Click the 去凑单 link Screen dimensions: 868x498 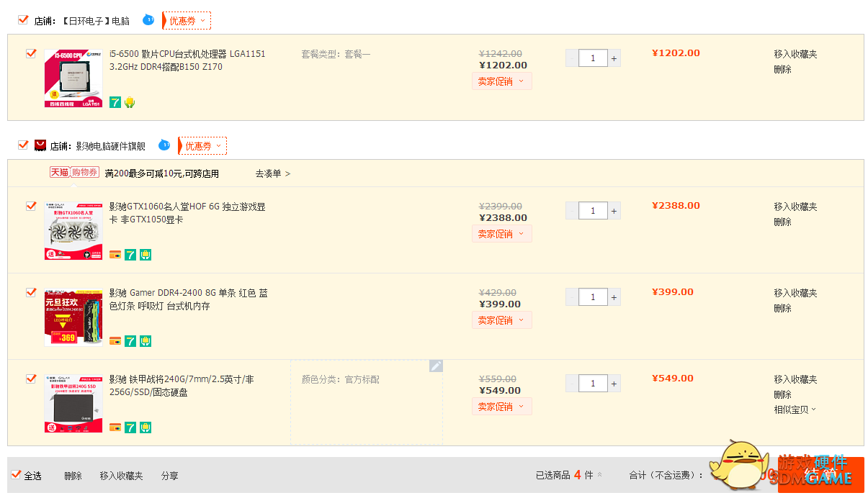click(x=273, y=173)
